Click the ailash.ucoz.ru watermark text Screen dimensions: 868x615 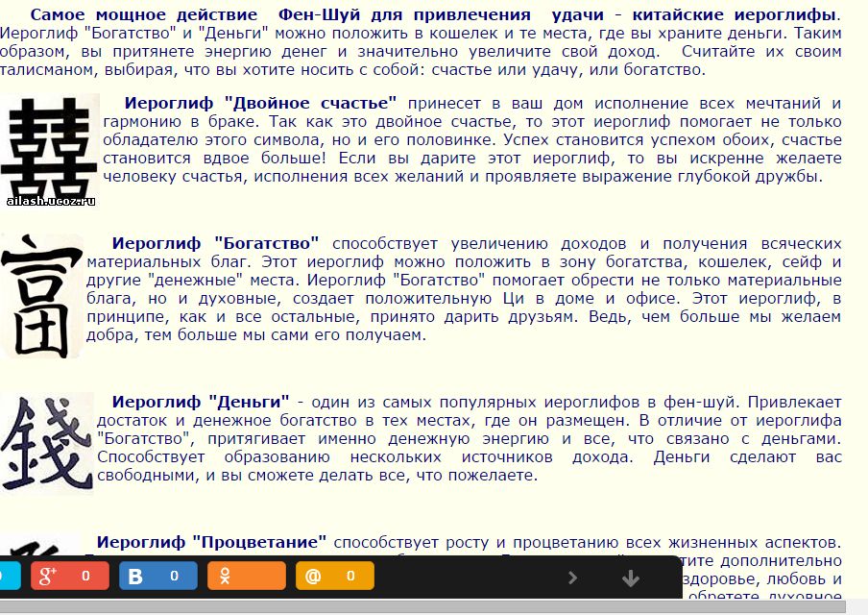pyautogui.click(x=50, y=201)
